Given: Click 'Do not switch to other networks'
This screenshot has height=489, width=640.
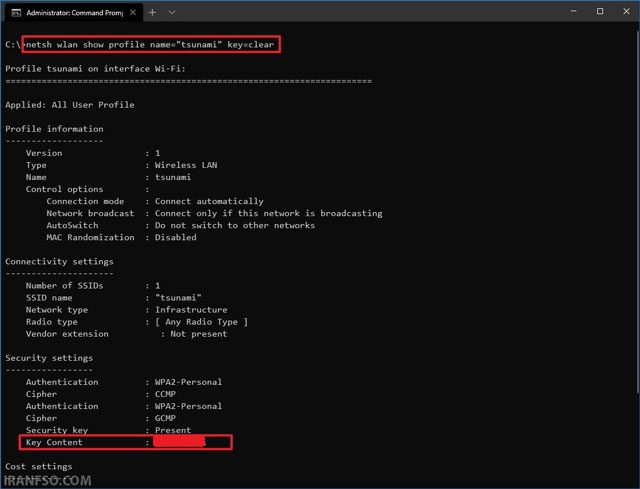Looking at the screenshot, I should click(x=235, y=225).
